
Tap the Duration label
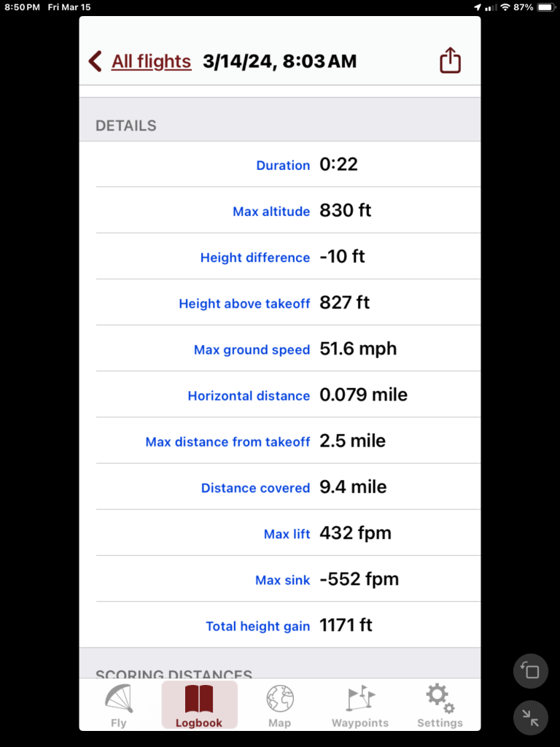tap(283, 166)
